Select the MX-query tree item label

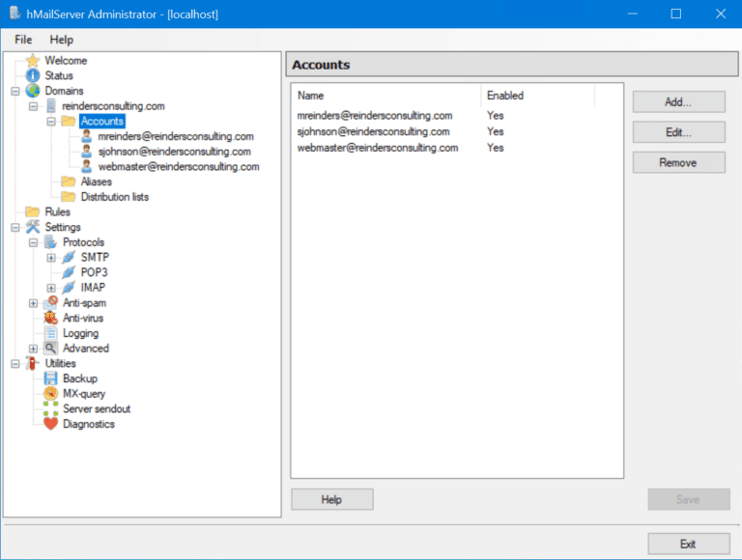84,394
